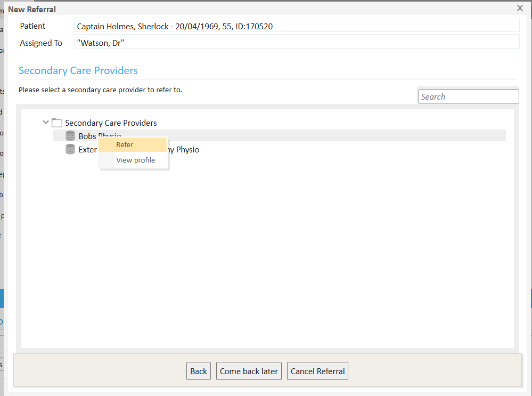
Task: Close the New Referral dialog
Action: pos(520,8)
